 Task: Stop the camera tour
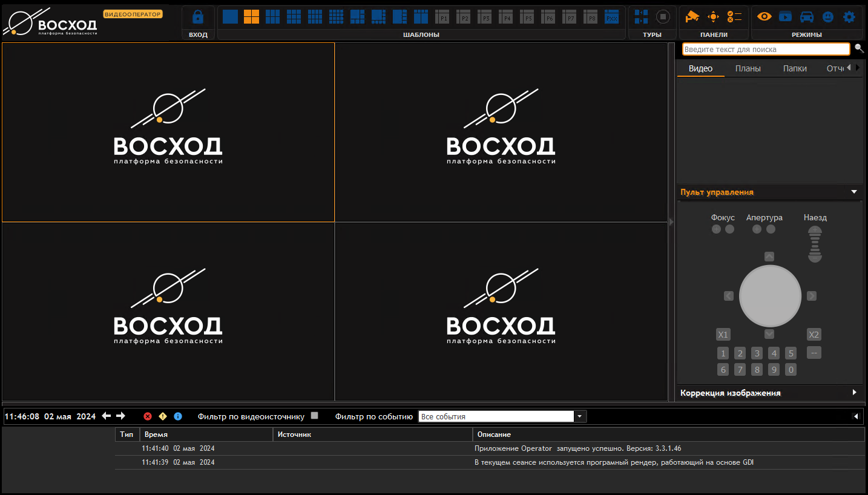pos(663,17)
